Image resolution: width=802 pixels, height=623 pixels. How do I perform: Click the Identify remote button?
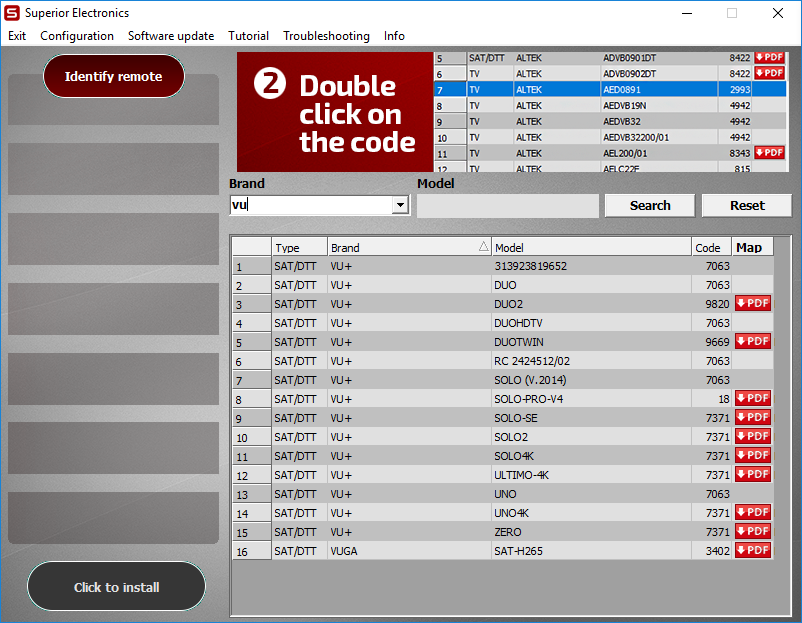click(114, 76)
